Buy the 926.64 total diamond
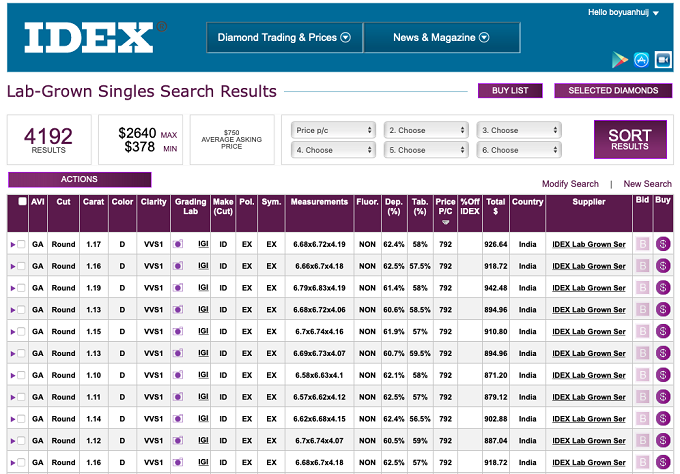This screenshot has width=680, height=474. (x=663, y=244)
